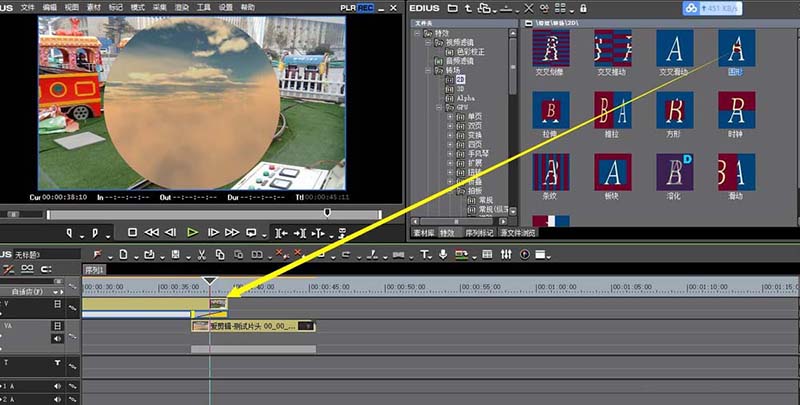Click the Voice Over microphone icon
This screenshot has width=800, height=405.
click(x=443, y=254)
